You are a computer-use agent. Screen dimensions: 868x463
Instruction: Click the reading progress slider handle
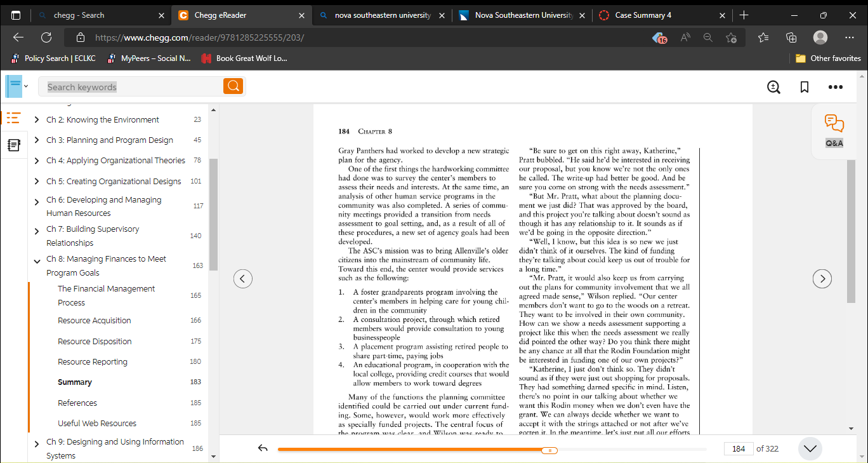point(549,450)
